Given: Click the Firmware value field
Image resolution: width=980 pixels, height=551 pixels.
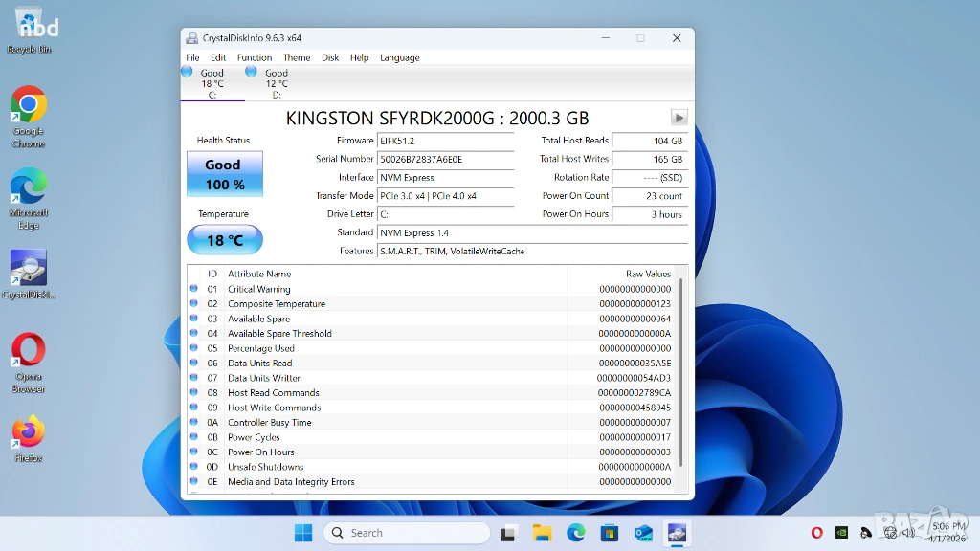Looking at the screenshot, I should 445,141.
